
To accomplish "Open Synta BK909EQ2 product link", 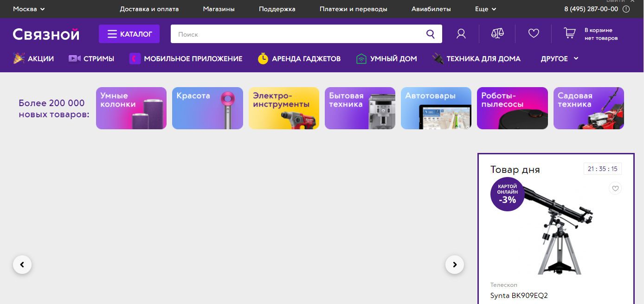I will pyautogui.click(x=519, y=295).
